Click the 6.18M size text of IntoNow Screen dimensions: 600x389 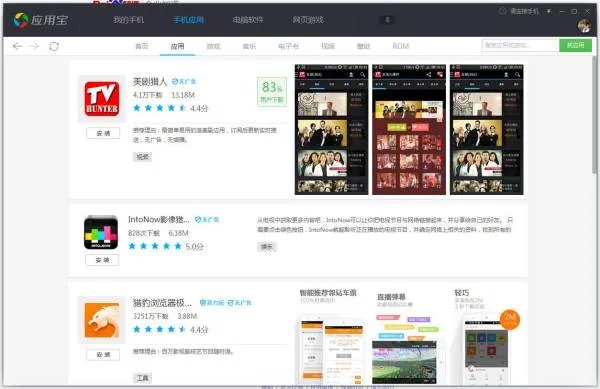(x=178, y=233)
